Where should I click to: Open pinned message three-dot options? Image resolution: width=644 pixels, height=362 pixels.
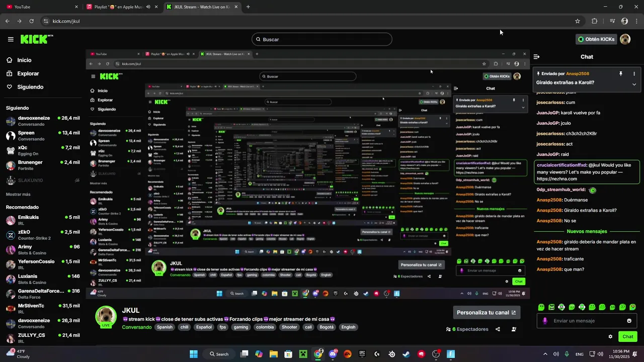[x=634, y=73]
